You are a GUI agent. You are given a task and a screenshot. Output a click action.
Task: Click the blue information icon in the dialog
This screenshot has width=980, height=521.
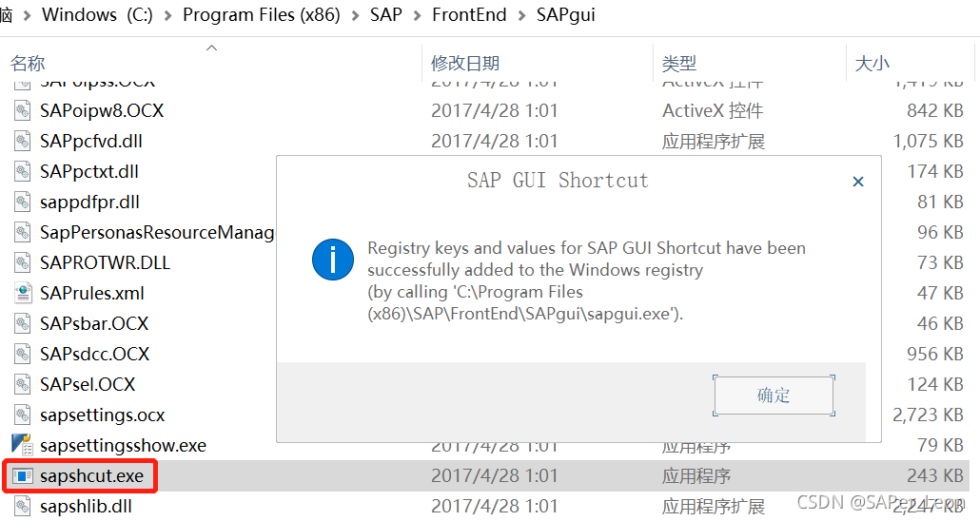[x=332, y=260]
